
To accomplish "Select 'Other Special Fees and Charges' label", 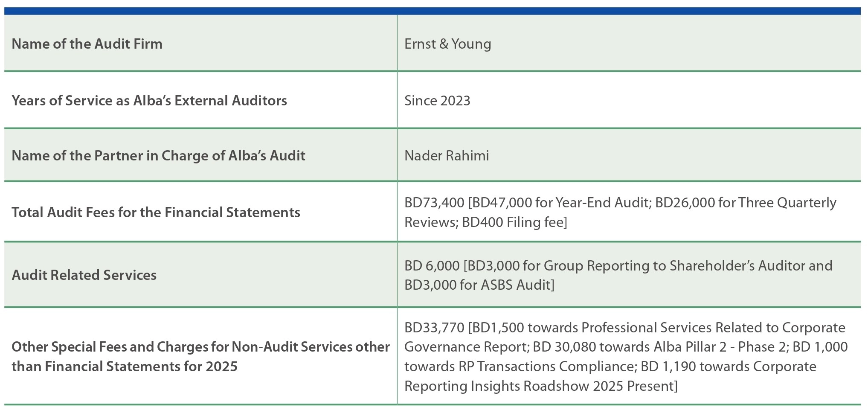I will [200, 357].
